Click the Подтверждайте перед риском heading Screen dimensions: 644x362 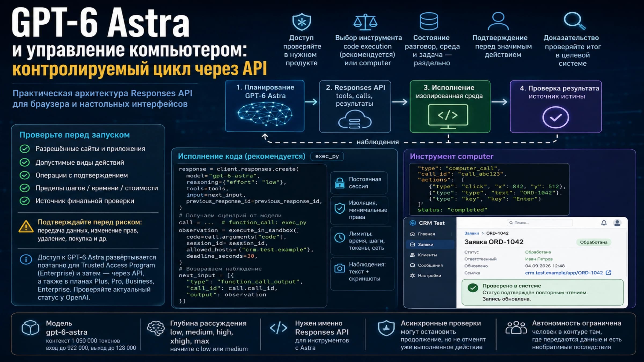click(x=90, y=222)
